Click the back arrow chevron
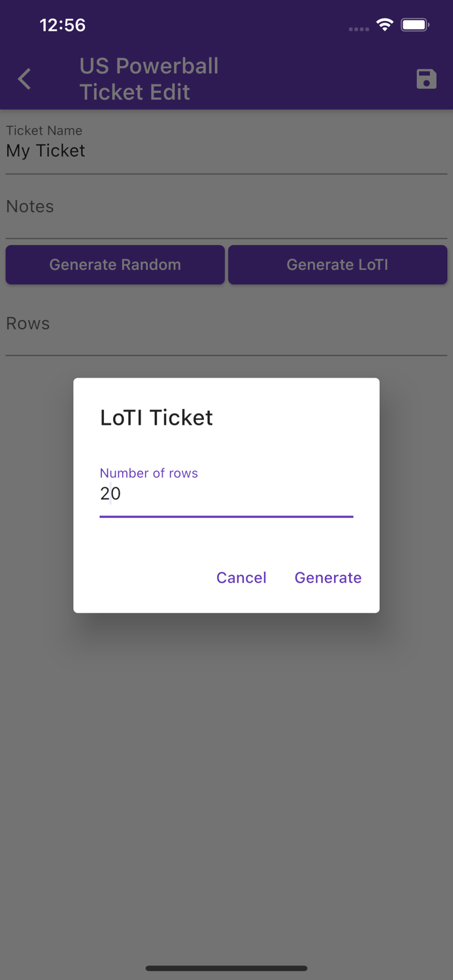 24,79
